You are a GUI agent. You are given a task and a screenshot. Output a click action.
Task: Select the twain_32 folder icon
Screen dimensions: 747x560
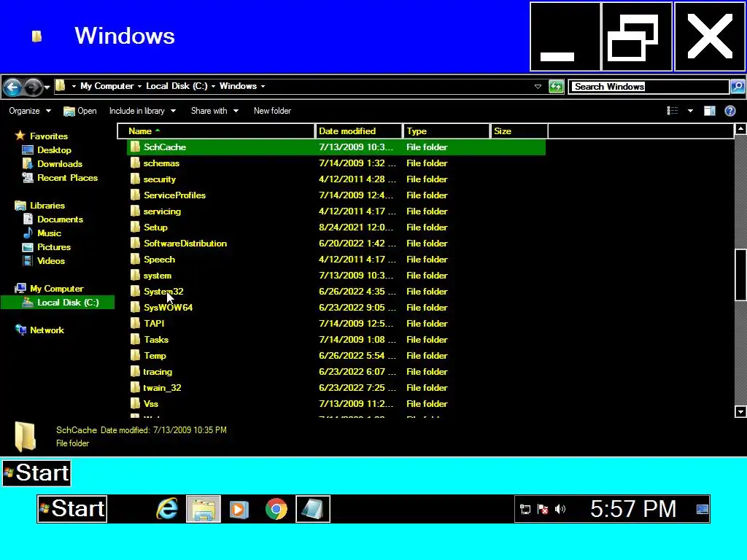pos(135,388)
